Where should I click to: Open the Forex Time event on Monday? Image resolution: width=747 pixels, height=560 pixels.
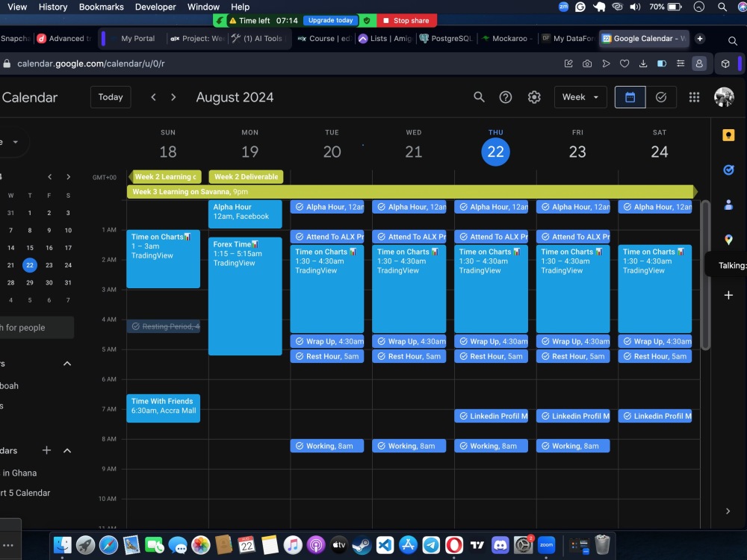(245, 296)
